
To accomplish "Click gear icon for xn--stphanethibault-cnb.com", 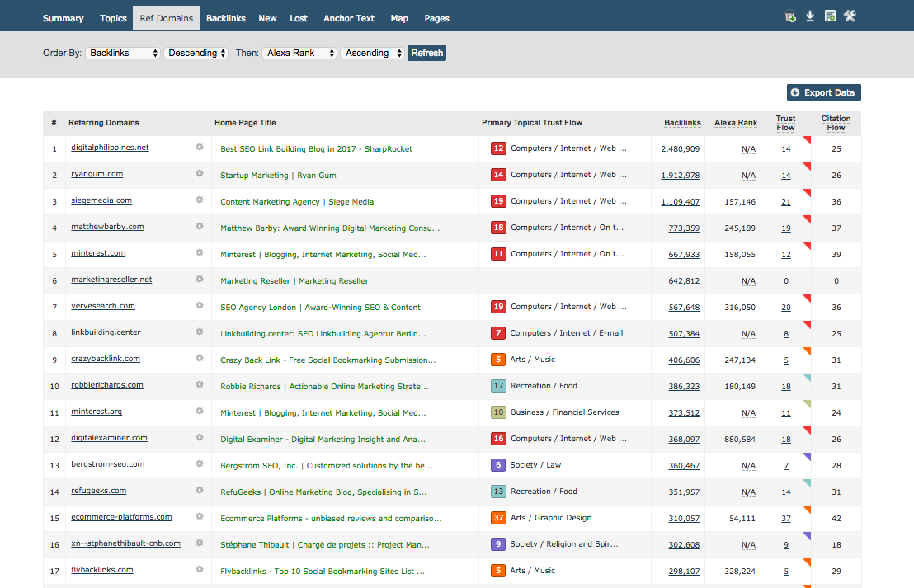I will tap(200, 543).
